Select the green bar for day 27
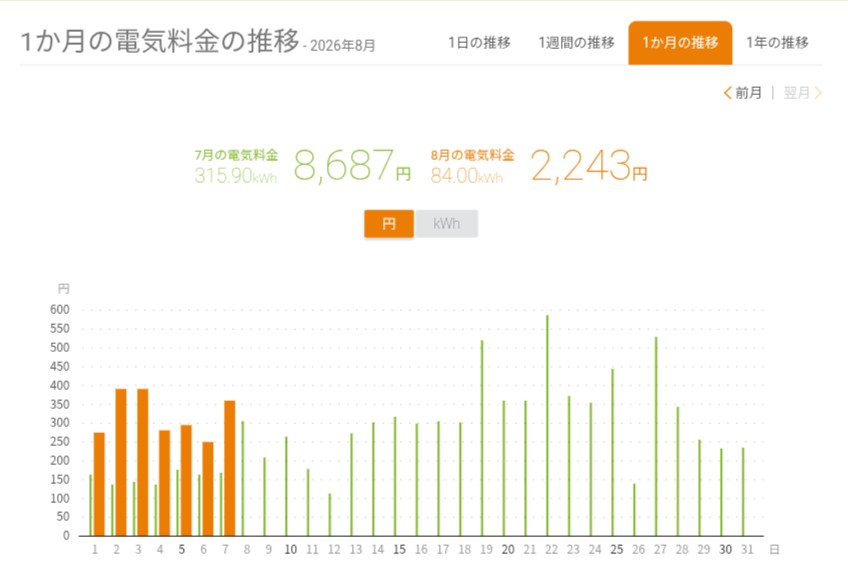 pyautogui.click(x=656, y=436)
